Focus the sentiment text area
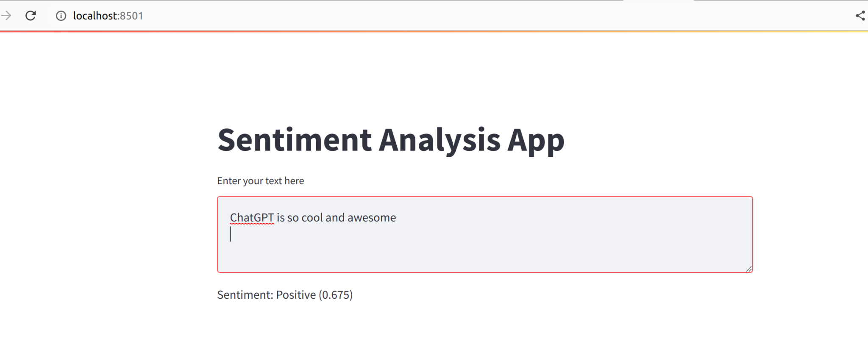Viewport: 868px width, 344px height. tap(484, 250)
